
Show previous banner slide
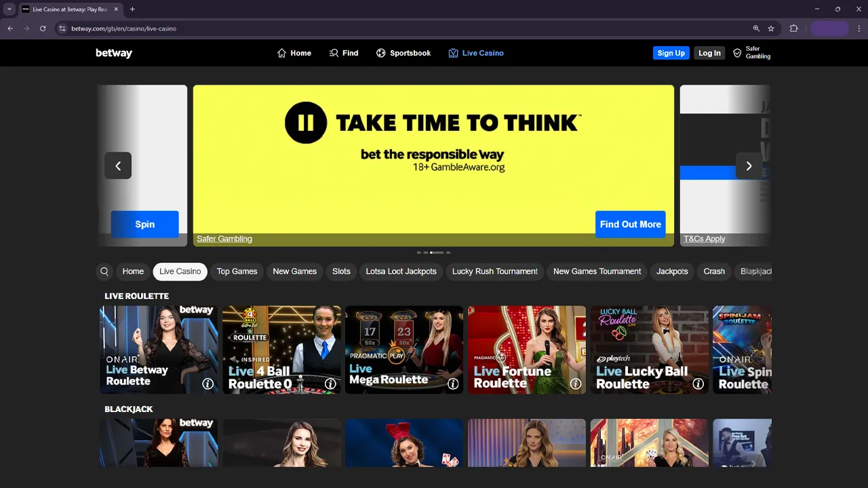(x=118, y=166)
